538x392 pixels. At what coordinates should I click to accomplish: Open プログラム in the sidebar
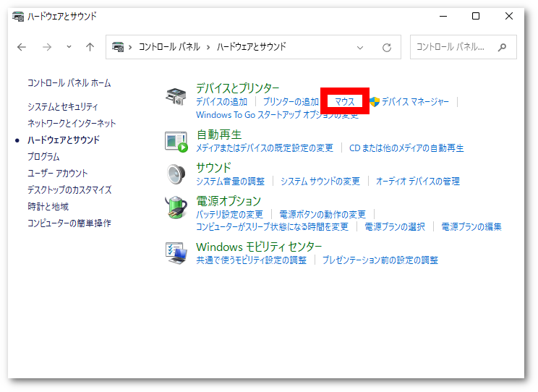pyautogui.click(x=43, y=156)
